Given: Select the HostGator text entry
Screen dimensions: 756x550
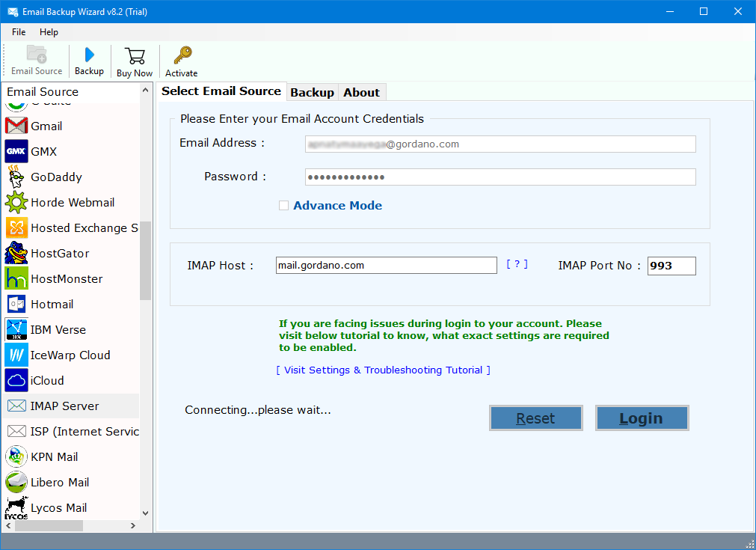Looking at the screenshot, I should 61,253.
